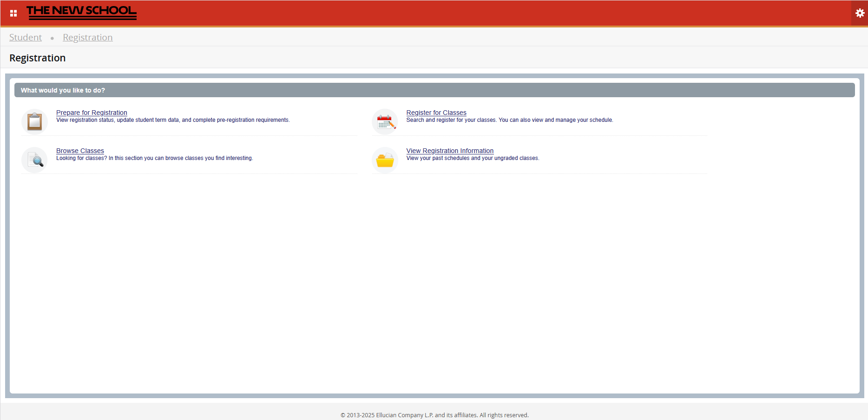The image size is (868, 420).
Task: Open the grid menu icon beside the logo
Action: (x=13, y=13)
